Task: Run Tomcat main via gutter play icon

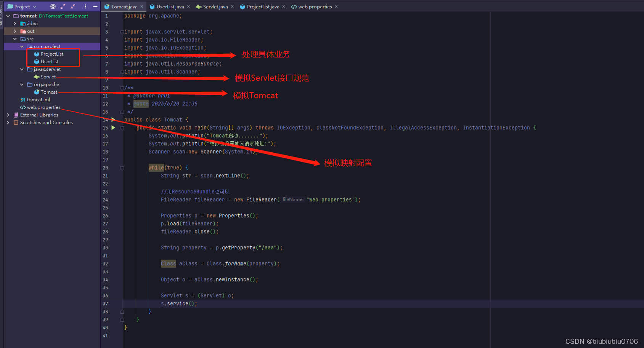Action: pos(113,128)
